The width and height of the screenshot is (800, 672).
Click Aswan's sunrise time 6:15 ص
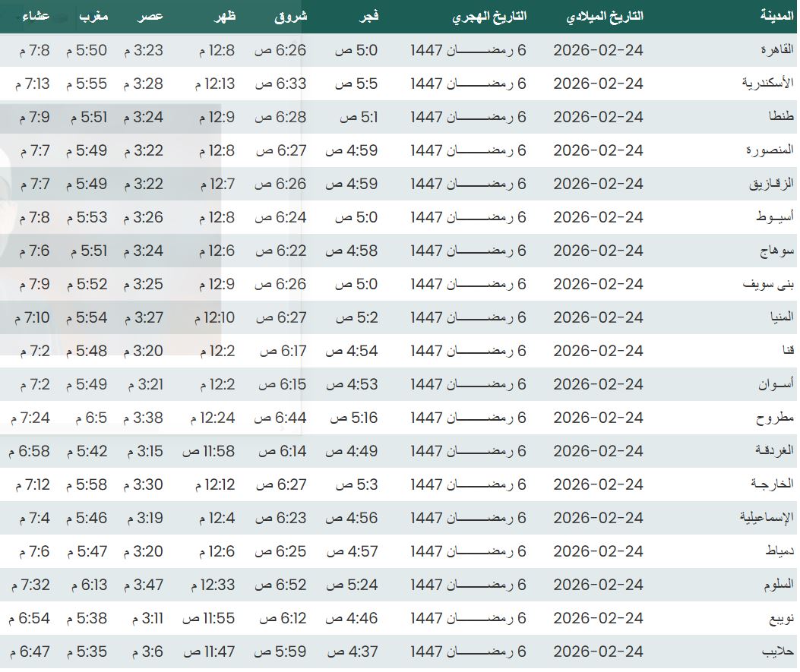tap(282, 384)
